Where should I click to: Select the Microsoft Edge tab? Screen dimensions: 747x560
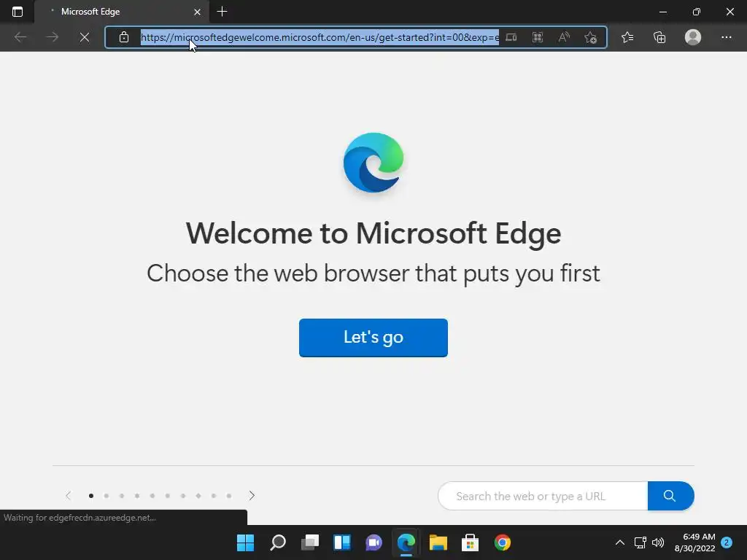coord(122,12)
